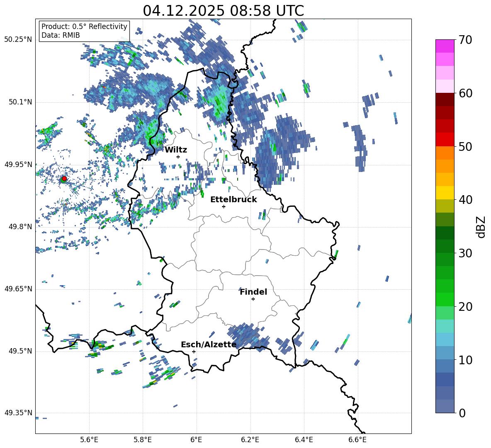Click the red radar site marker dot
Image resolution: width=491 pixels, height=448 pixels.
pos(64,179)
